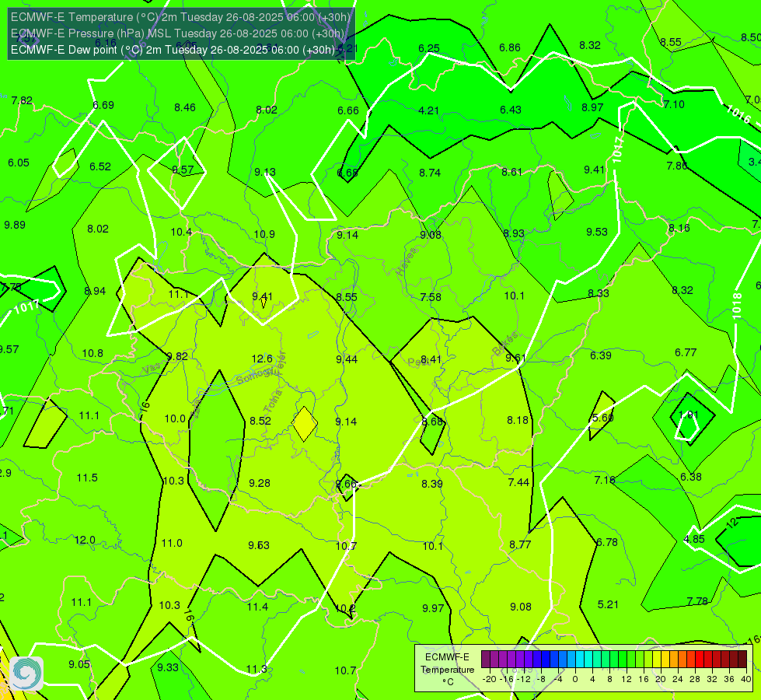Click the 9.13 dew point value
This screenshot has height=700, width=761.
265,172
